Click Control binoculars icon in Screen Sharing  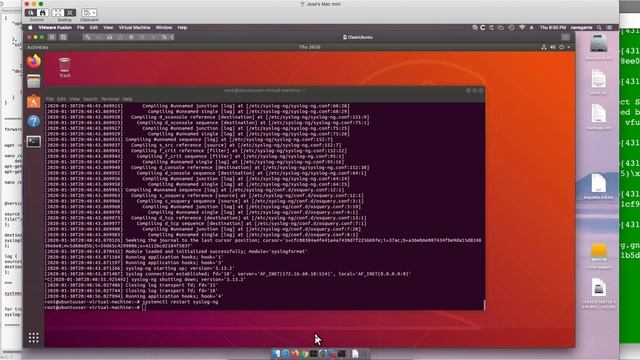tap(42, 13)
